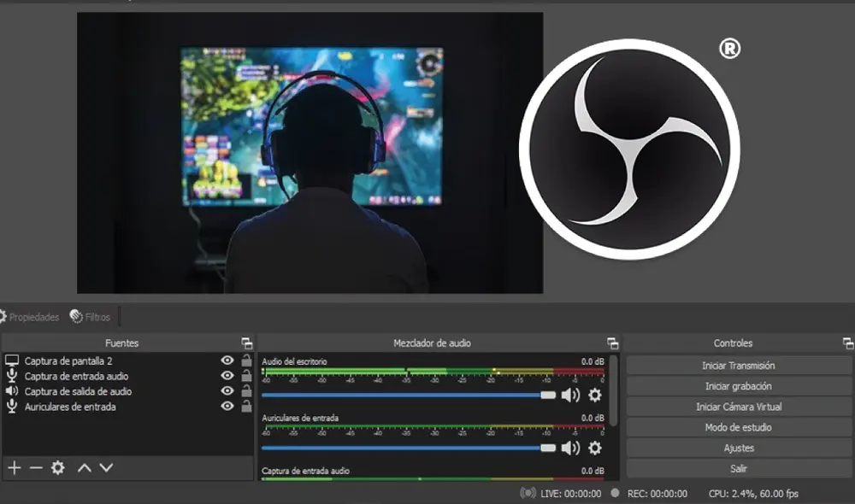Remove selected source with minus icon
The image size is (855, 504).
pos(36,467)
